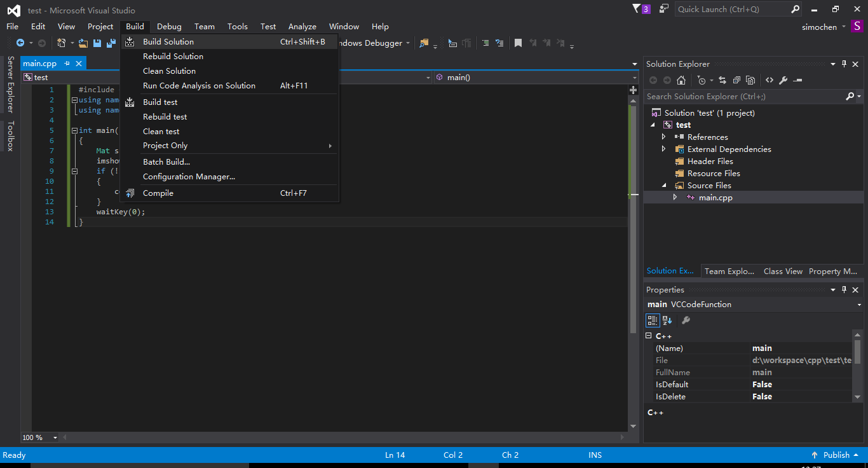
Task: Open the main VCCodeFunction object dropdown
Action: (860, 305)
